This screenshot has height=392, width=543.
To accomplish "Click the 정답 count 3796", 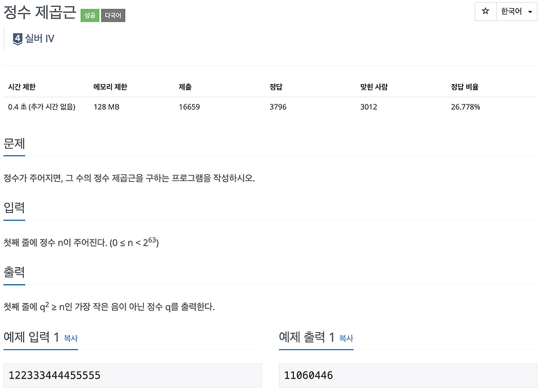I will point(278,106).
